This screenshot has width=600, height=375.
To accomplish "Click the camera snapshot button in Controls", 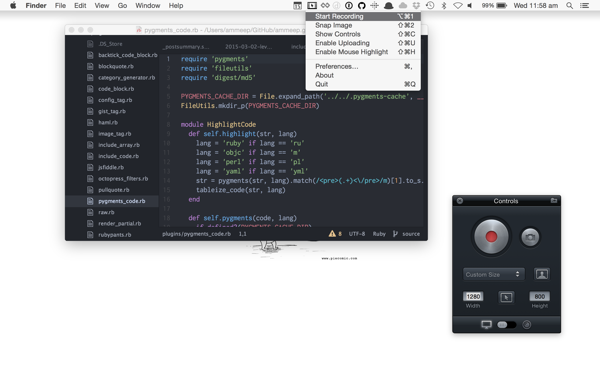I will 530,237.
